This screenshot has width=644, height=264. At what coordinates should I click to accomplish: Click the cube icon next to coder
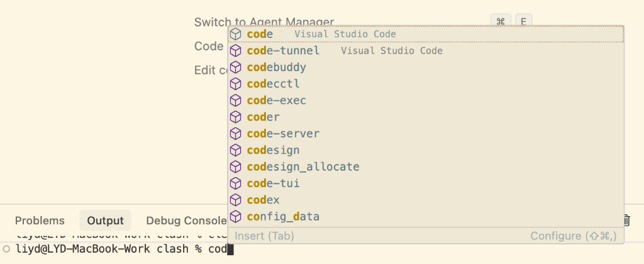click(236, 117)
